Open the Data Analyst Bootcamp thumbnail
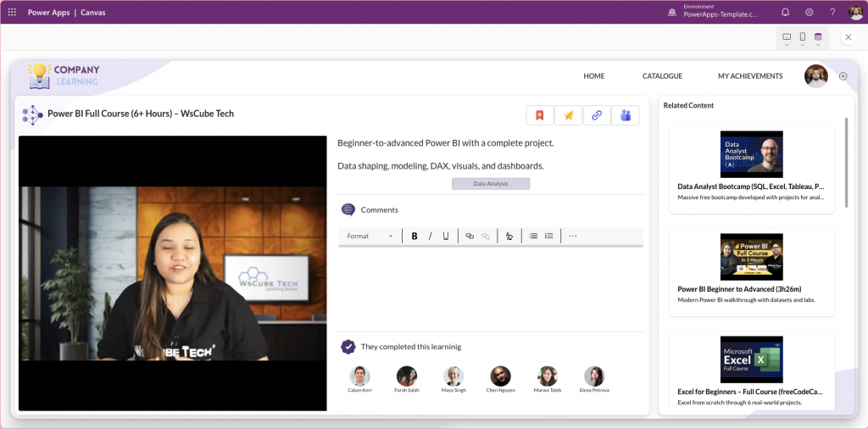868x429 pixels. click(x=752, y=154)
